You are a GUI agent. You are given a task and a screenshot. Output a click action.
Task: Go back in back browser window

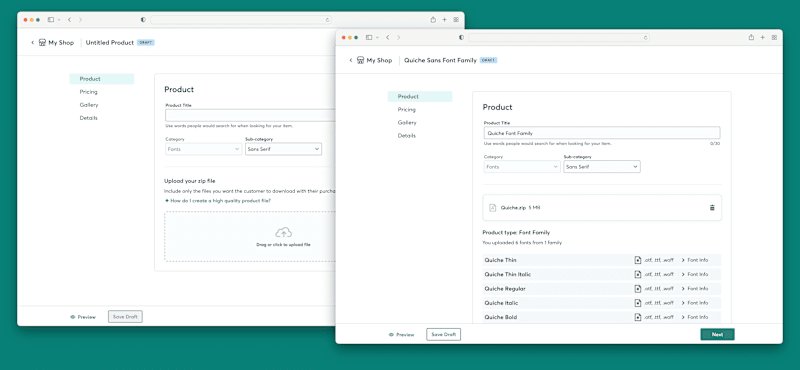[69, 19]
